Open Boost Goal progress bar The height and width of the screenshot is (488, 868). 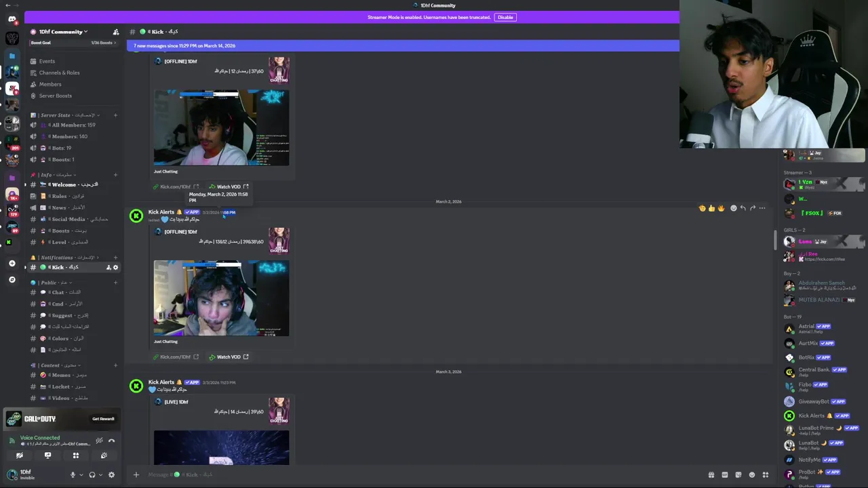[x=73, y=43]
